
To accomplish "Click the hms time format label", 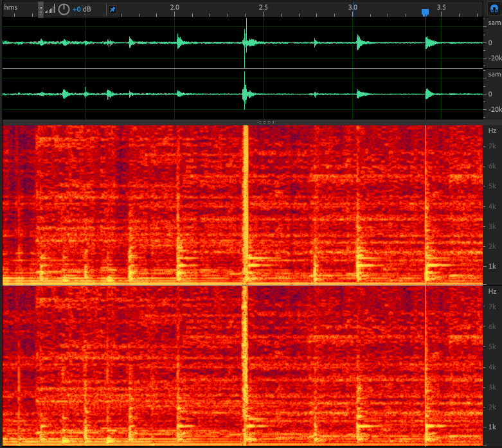I will (11, 6).
